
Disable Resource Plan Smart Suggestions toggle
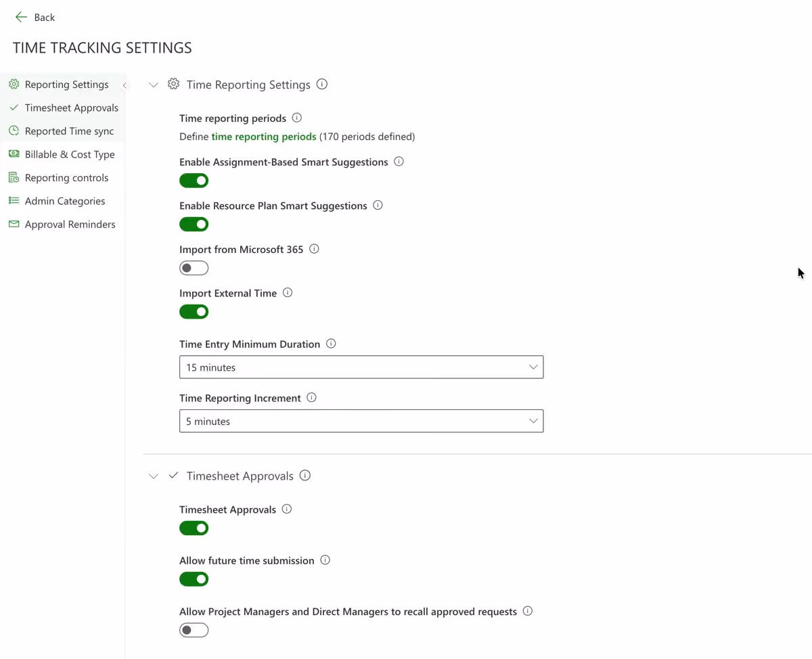click(x=194, y=224)
